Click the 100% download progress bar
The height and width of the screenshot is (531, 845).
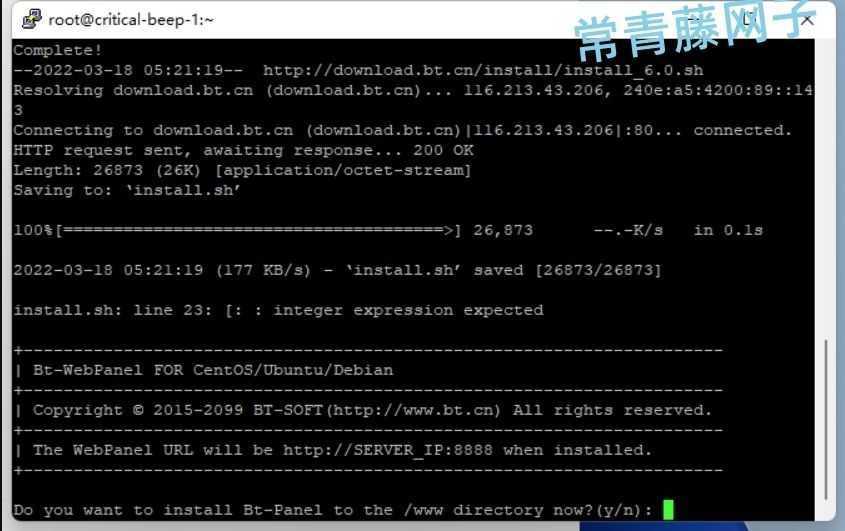tap(238, 231)
